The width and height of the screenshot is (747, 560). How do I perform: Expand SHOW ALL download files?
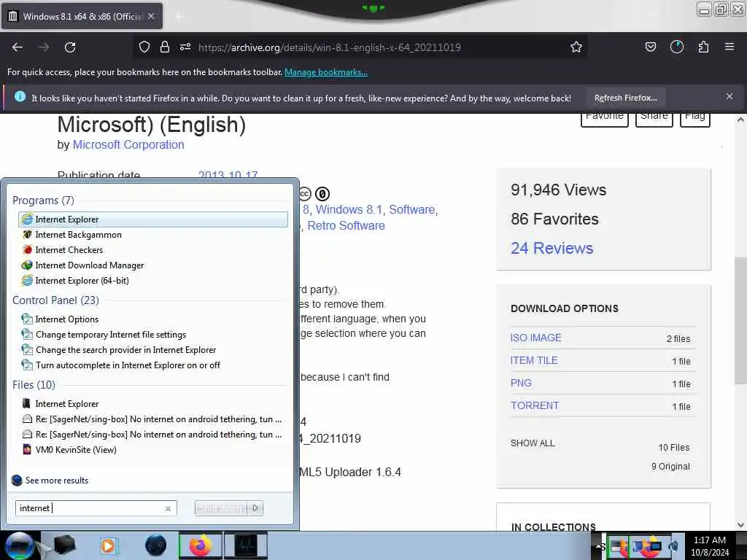pyautogui.click(x=532, y=443)
